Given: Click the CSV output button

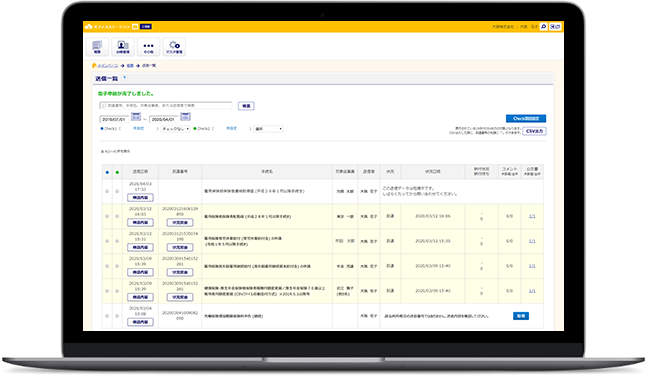Looking at the screenshot, I should coord(534,131).
